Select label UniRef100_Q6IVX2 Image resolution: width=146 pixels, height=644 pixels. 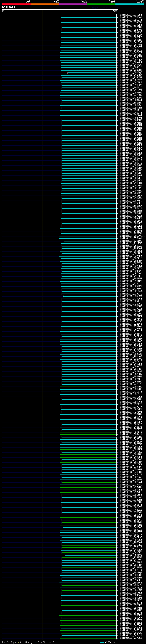[x=131, y=47]
